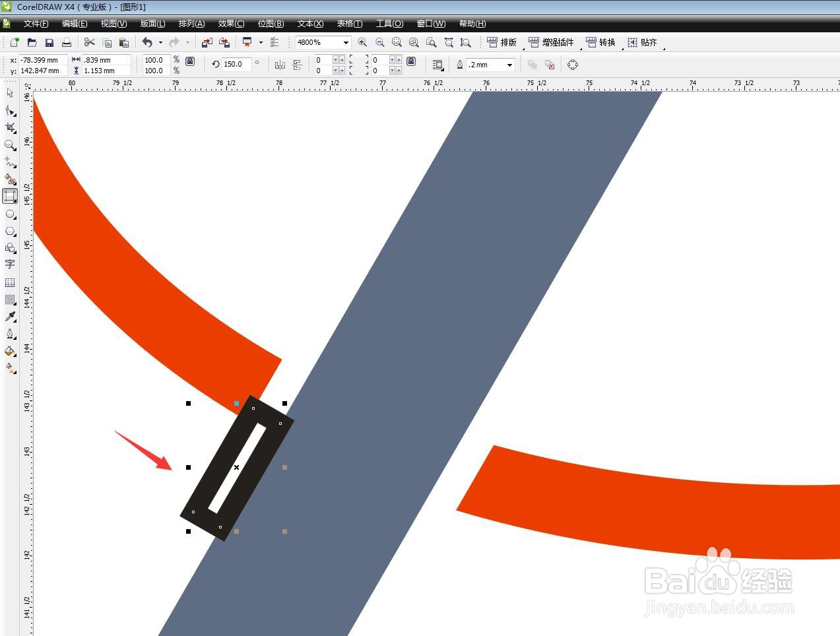Image resolution: width=840 pixels, height=636 pixels.
Task: Select the Smart Fill tool
Action: 10,179
